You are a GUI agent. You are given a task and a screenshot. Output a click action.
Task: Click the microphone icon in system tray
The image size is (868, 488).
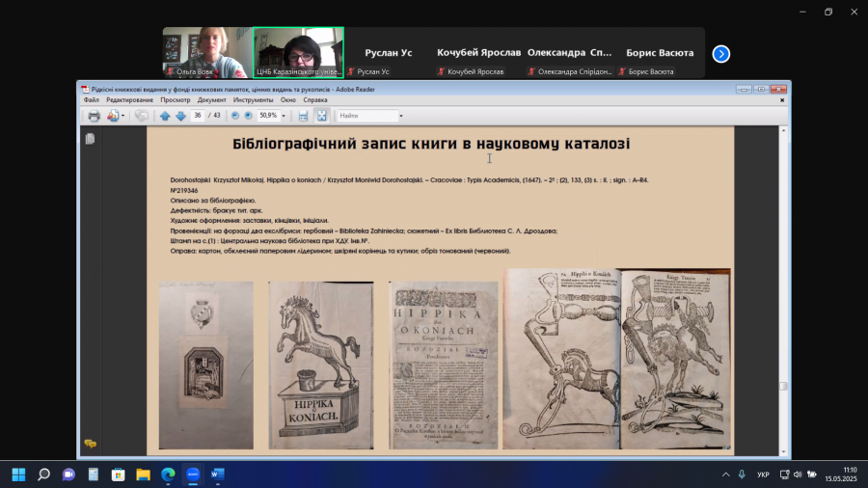pos(742,474)
